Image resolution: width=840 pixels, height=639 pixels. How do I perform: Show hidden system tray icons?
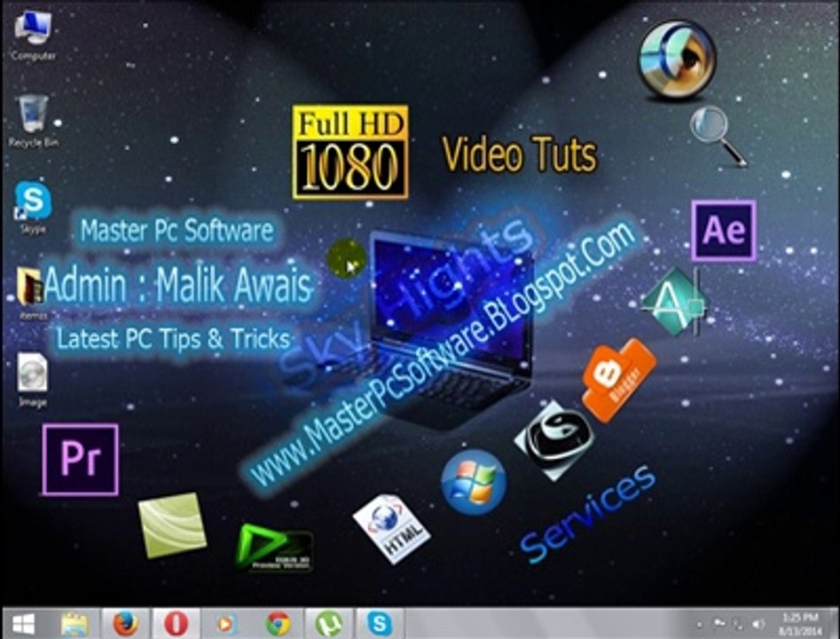(x=699, y=625)
